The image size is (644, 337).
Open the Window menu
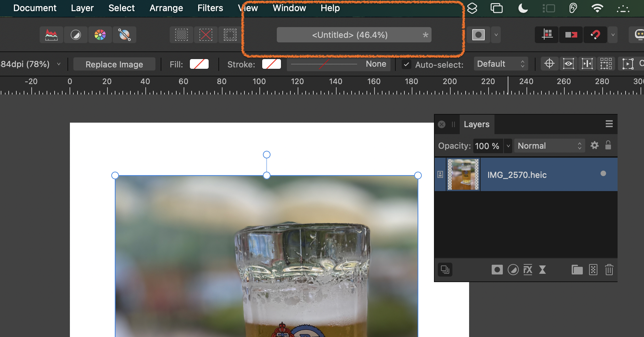pyautogui.click(x=289, y=8)
